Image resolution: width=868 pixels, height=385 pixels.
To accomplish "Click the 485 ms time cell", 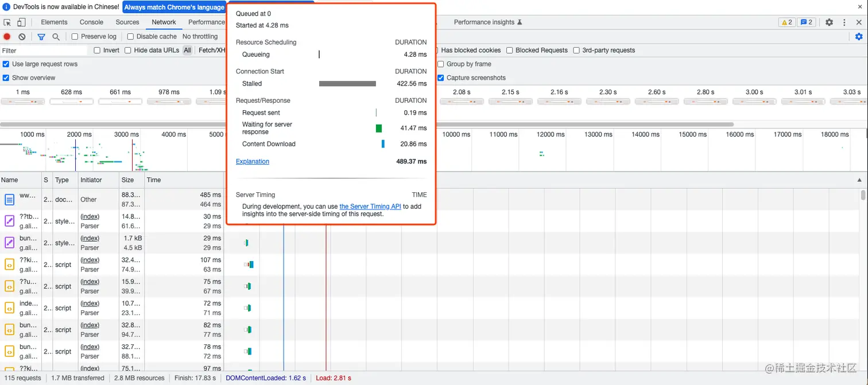I will tap(210, 195).
